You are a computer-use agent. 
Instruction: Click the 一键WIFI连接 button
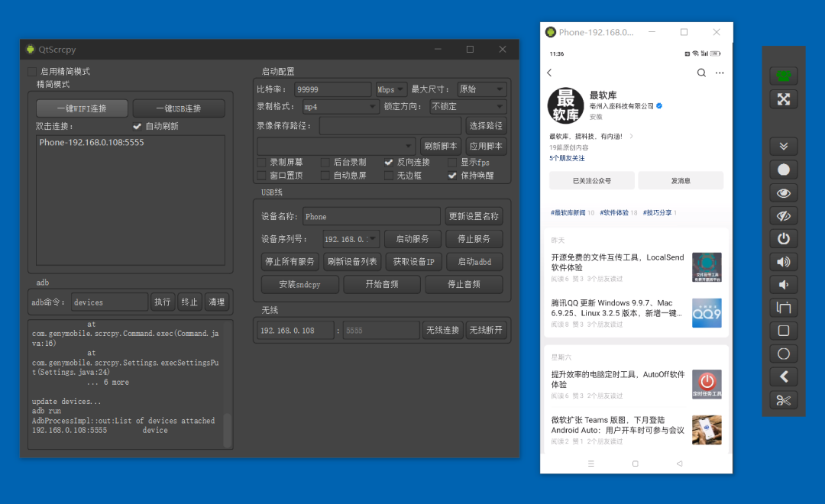(82, 108)
